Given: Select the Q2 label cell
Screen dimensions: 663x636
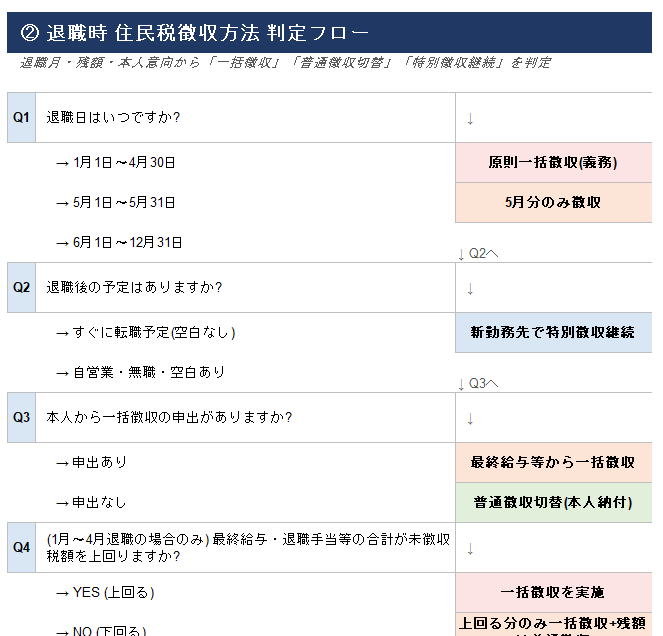Looking at the screenshot, I should (x=21, y=288).
